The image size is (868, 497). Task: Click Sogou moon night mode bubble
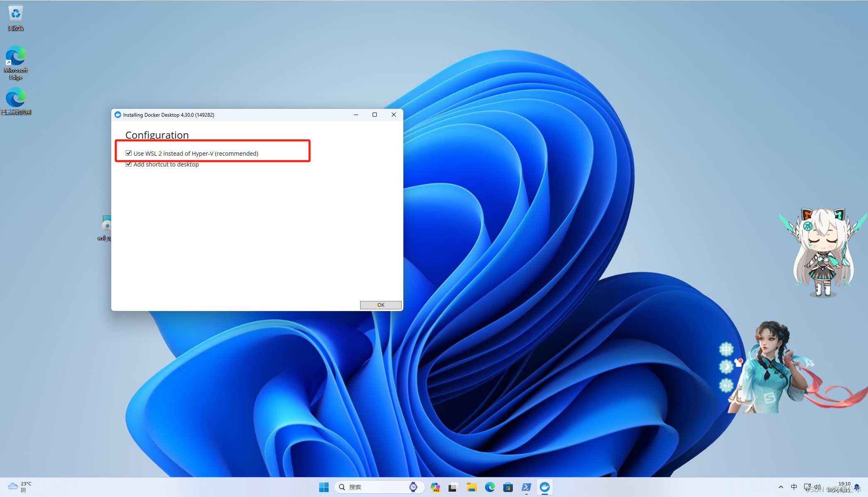(x=726, y=367)
